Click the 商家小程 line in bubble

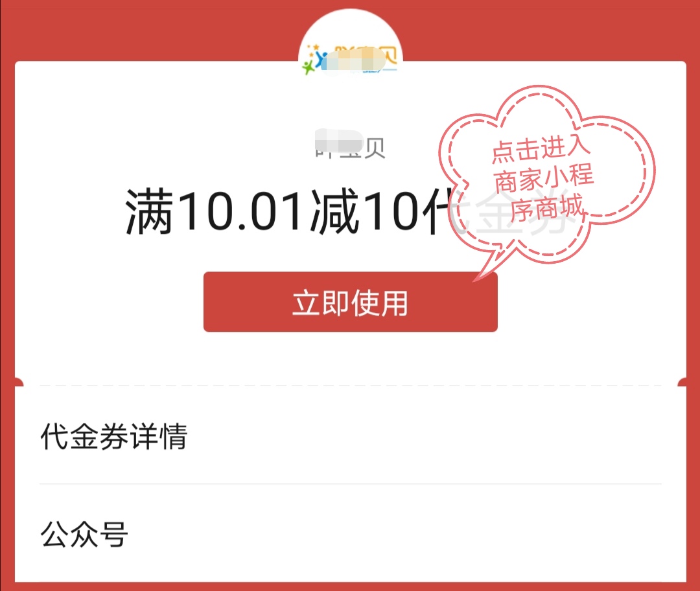click(x=544, y=179)
